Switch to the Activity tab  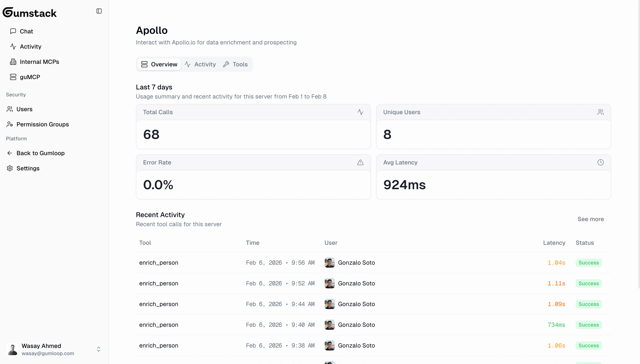(x=200, y=64)
